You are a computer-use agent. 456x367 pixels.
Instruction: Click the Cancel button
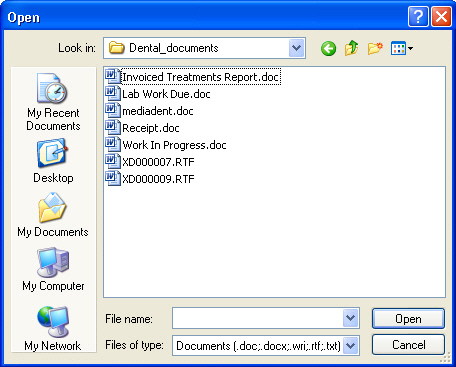(x=408, y=345)
